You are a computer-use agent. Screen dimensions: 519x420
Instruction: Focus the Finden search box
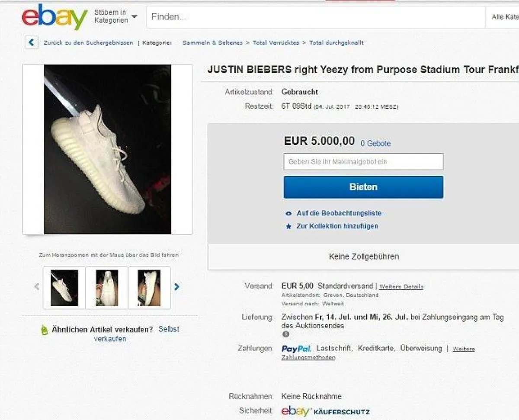click(316, 17)
